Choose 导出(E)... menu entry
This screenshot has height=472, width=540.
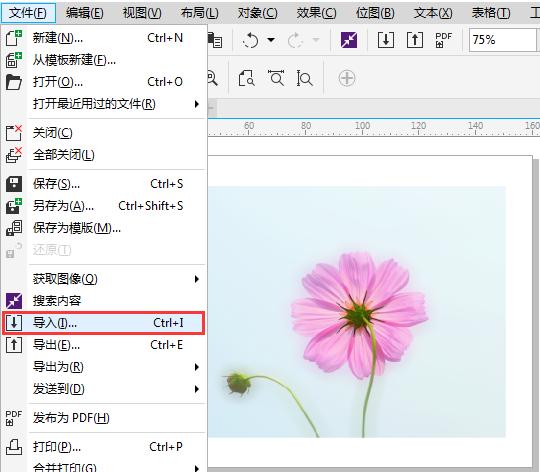104,345
